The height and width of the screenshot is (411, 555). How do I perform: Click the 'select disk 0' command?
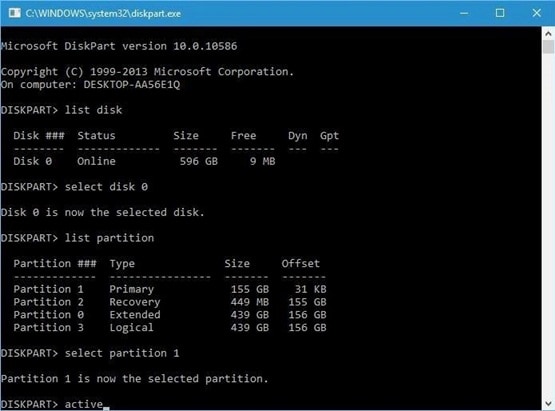106,187
